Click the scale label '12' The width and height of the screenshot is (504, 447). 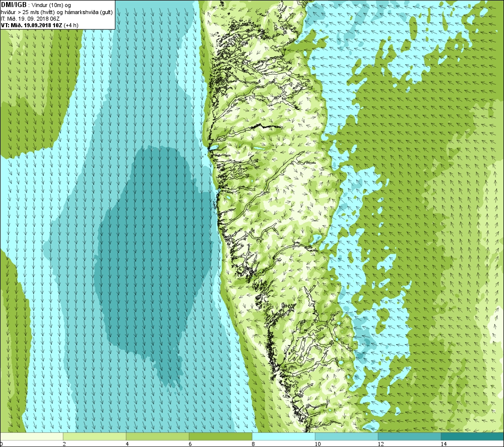pos(381,444)
